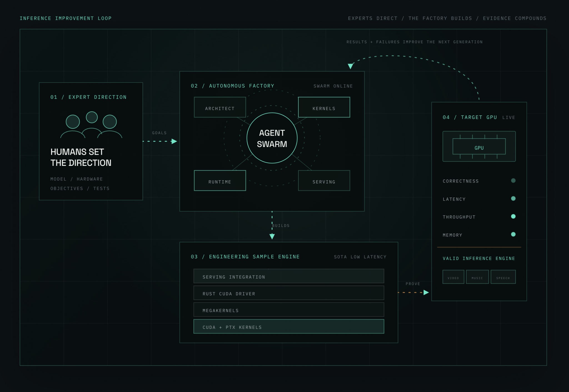Click the Latency status dot
The width and height of the screenshot is (569, 392).
[x=513, y=198]
